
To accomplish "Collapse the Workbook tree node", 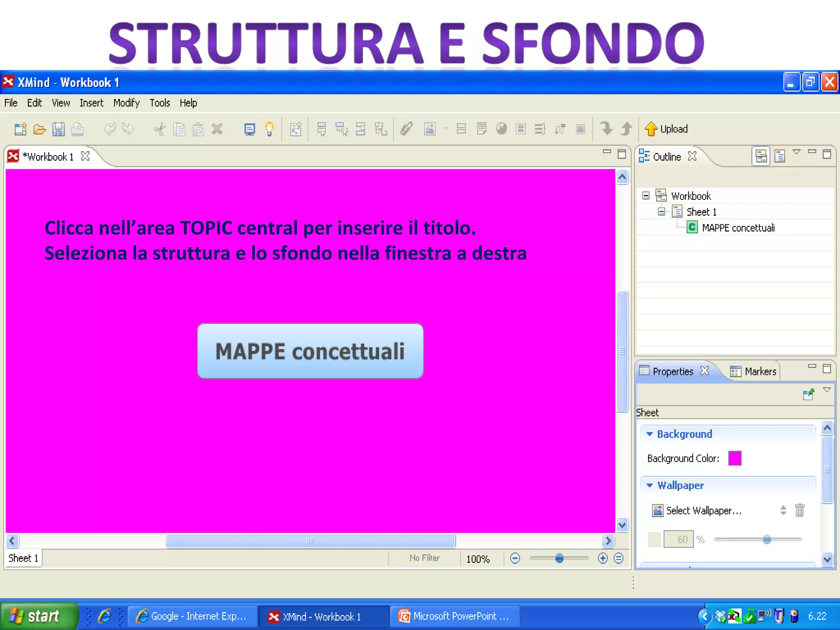I will click(646, 196).
